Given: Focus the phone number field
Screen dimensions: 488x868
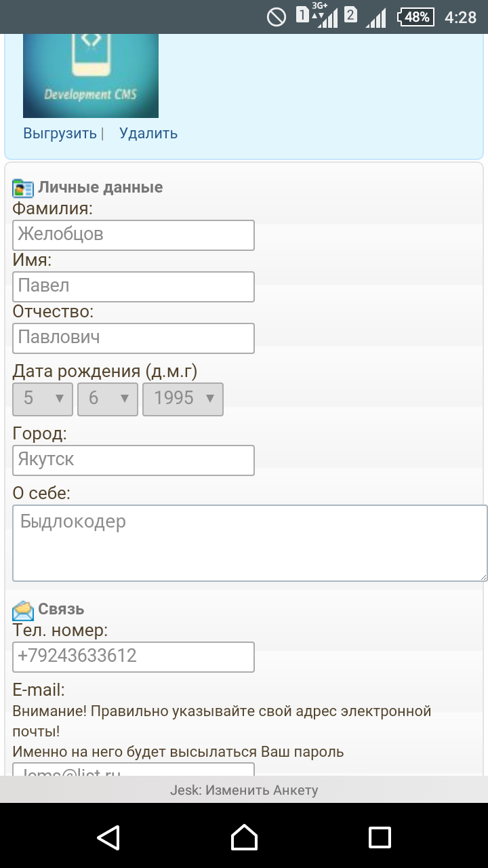Looking at the screenshot, I should click(x=134, y=656).
